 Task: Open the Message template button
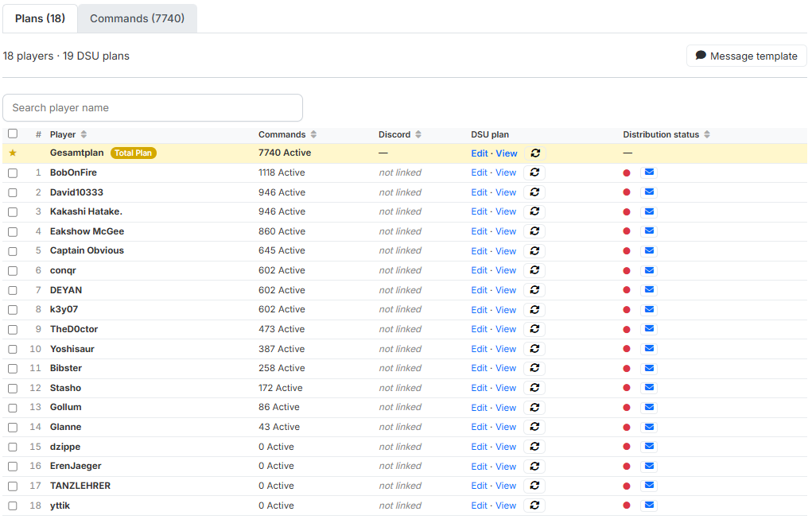click(746, 56)
